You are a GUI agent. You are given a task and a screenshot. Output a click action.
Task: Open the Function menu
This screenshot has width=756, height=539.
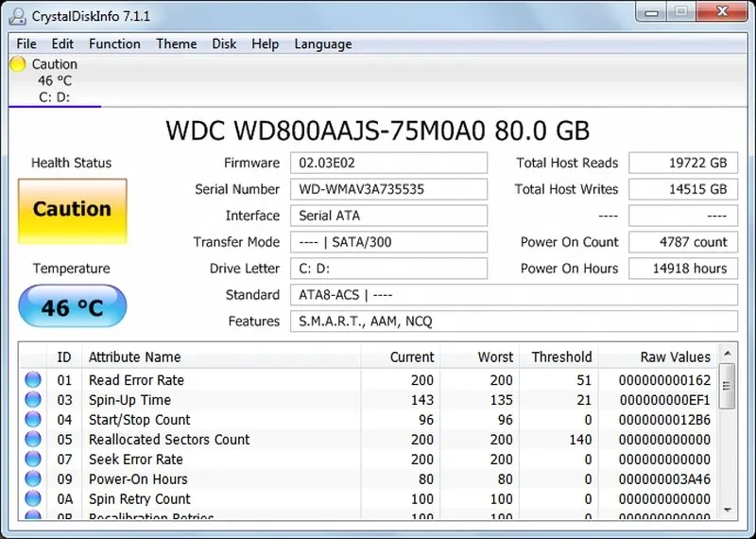(x=114, y=43)
